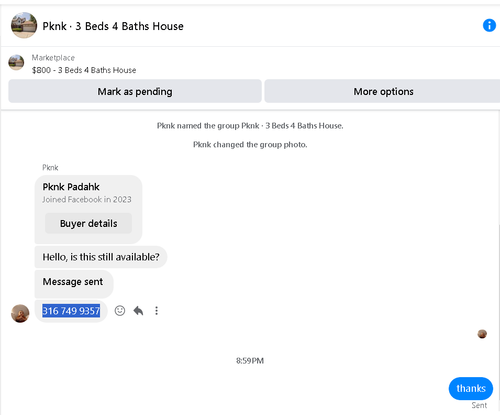Reply to the phone number message
The height and width of the screenshot is (415, 500).
pos(138,311)
